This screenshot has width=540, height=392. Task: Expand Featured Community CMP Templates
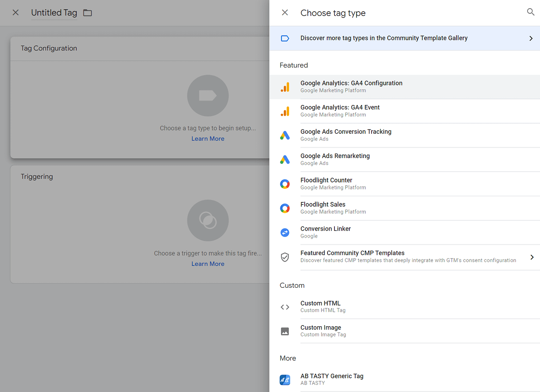[x=532, y=257]
